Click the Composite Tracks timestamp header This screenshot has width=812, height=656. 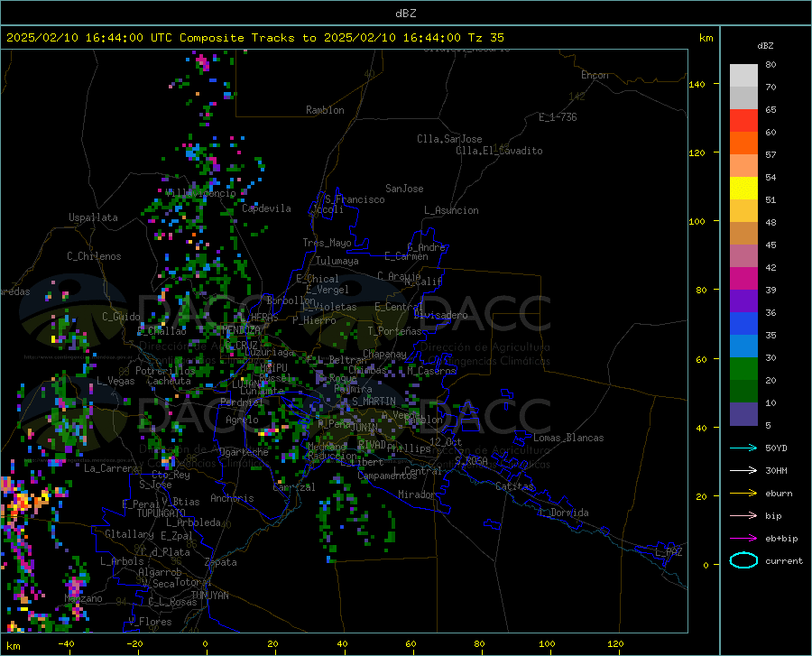255,38
